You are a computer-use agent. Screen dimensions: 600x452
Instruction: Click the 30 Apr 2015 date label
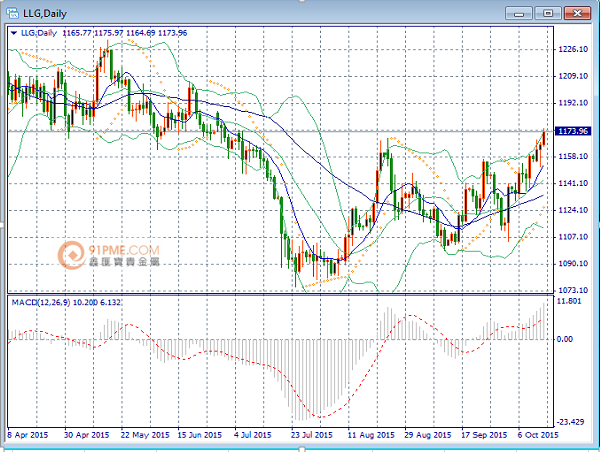click(x=86, y=435)
